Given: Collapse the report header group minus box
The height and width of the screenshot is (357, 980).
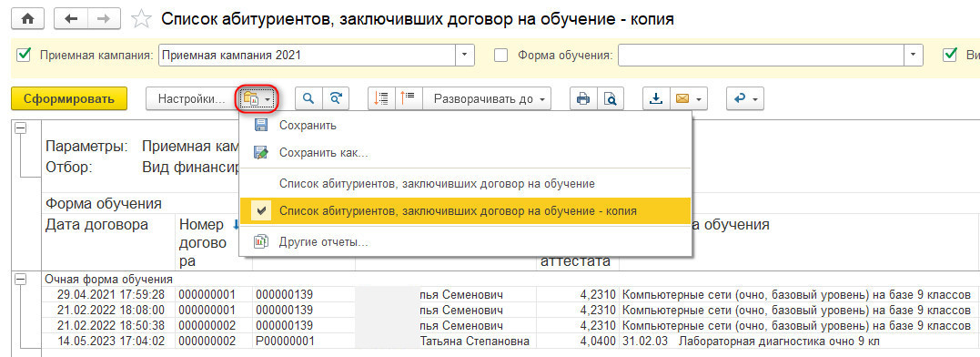Looking at the screenshot, I should click(x=21, y=127).
